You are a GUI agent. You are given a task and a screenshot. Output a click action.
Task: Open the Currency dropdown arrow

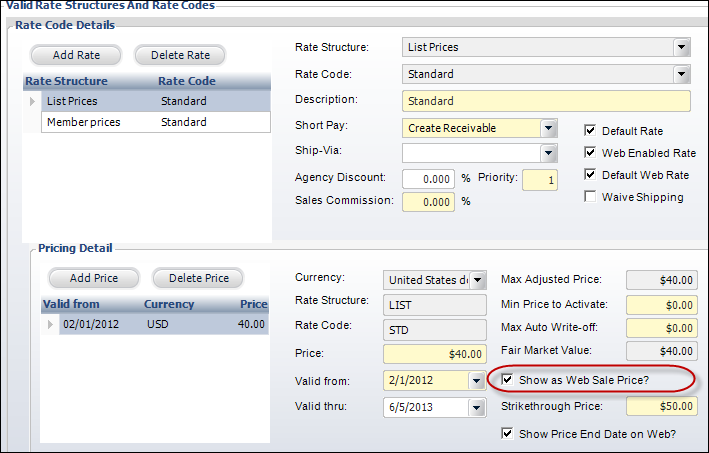478,280
